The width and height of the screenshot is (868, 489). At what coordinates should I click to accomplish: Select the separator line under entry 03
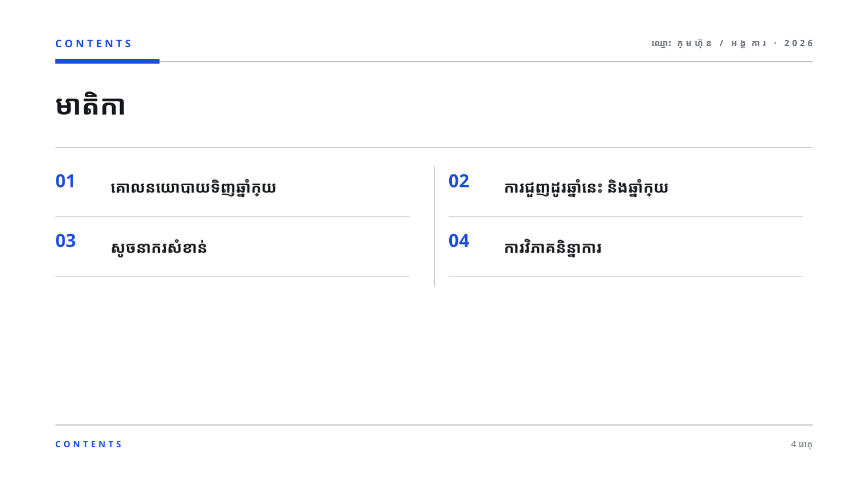(232, 277)
